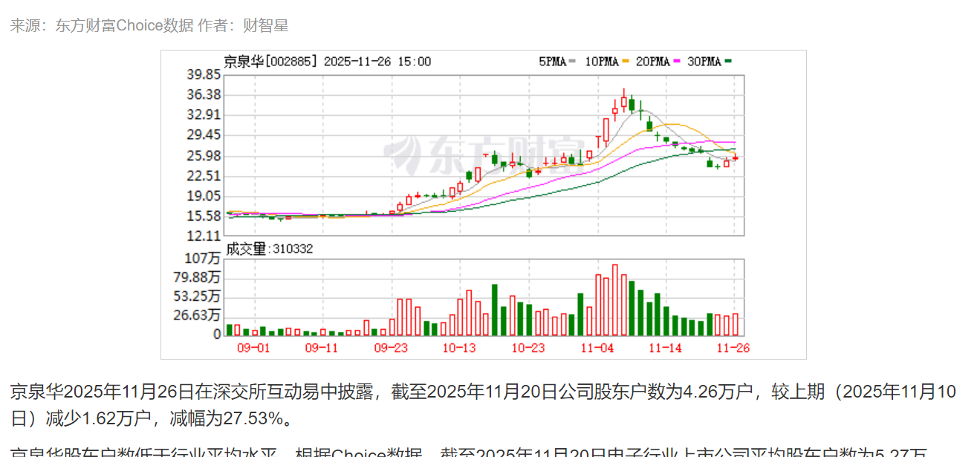Click the source line '来源：东方财富Choice数据'

coord(102,26)
